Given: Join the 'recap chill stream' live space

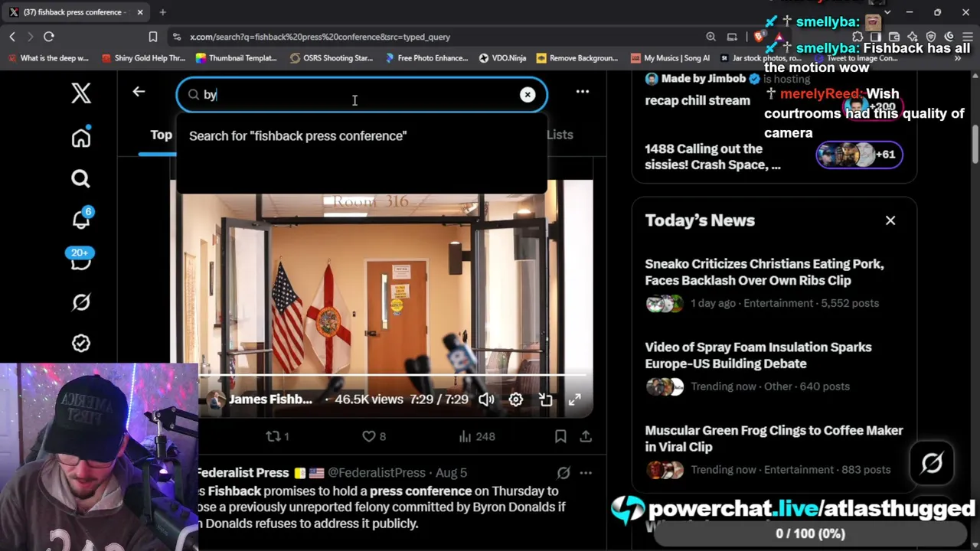Looking at the screenshot, I should coord(697,100).
